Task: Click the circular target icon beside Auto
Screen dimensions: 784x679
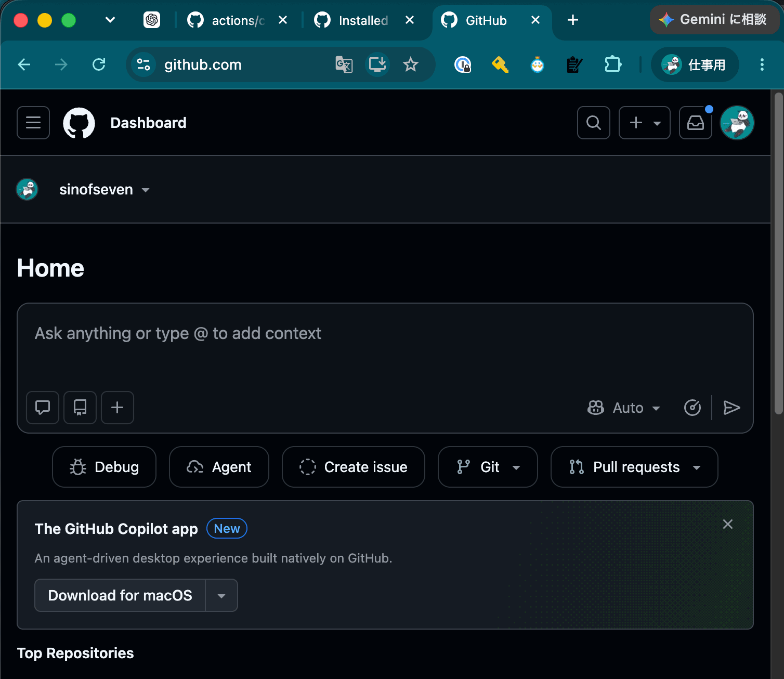Action: click(692, 408)
